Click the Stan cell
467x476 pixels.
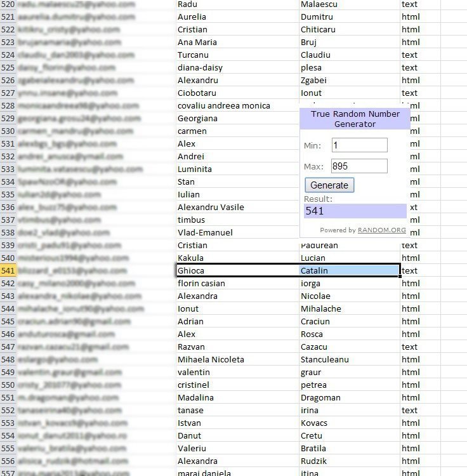click(237, 182)
